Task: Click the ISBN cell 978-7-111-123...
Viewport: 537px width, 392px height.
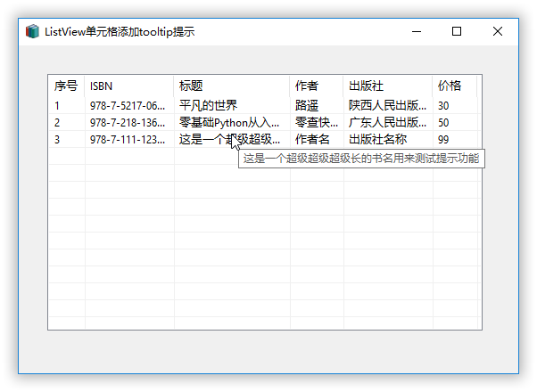Action: click(128, 140)
